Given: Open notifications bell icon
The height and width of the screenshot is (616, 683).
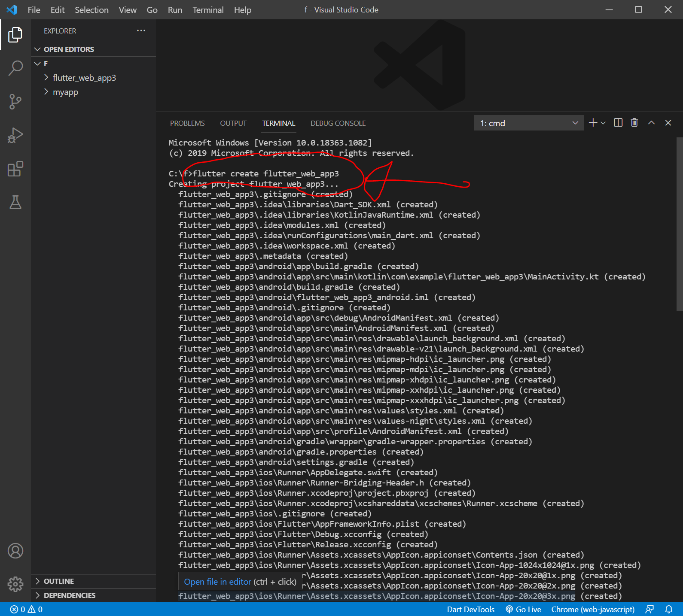Looking at the screenshot, I should point(669,609).
